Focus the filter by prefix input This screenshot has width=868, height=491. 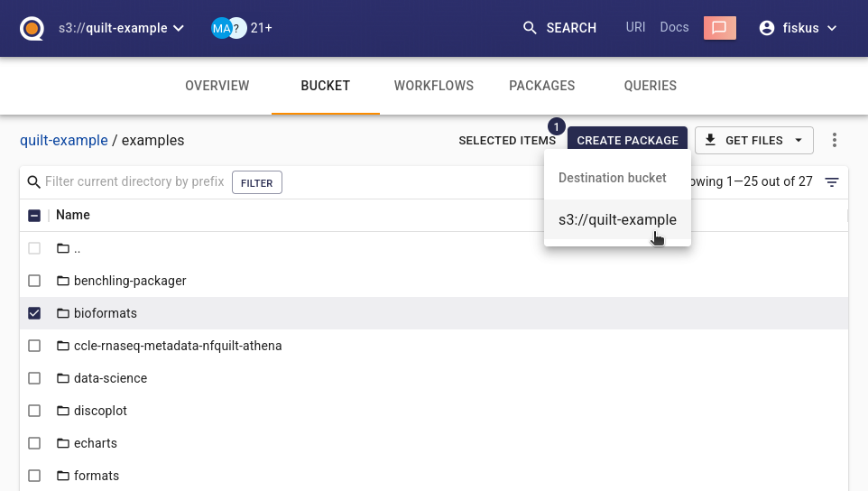tap(134, 181)
